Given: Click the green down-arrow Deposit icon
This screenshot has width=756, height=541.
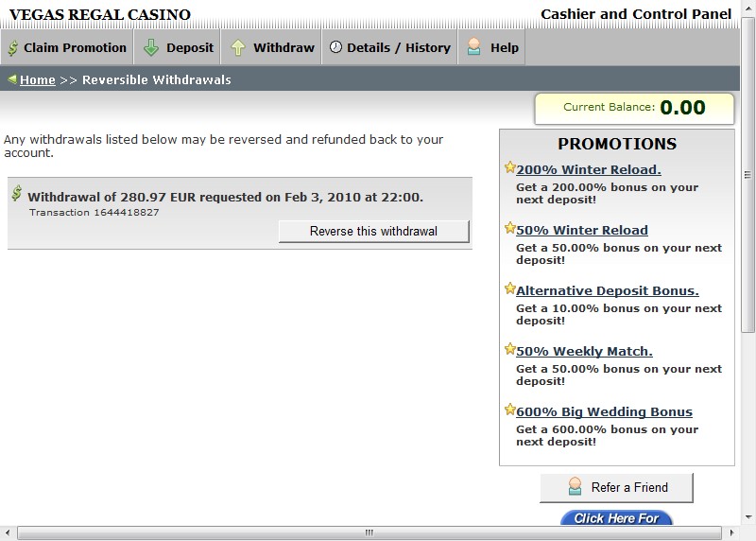Looking at the screenshot, I should tap(151, 48).
